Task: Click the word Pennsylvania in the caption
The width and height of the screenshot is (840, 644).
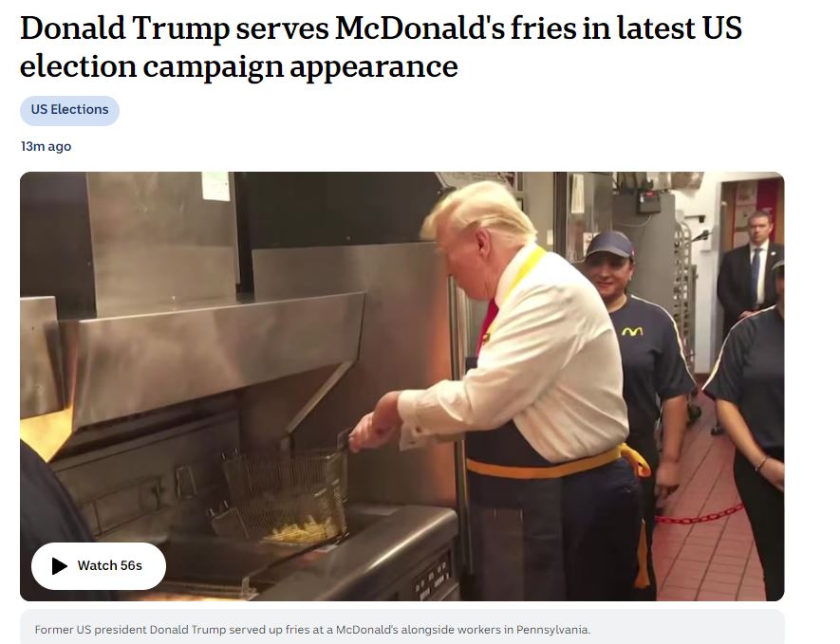Action: click(552, 630)
